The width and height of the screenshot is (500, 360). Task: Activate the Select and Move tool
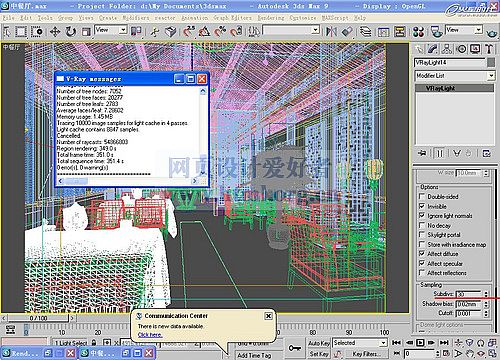click(x=55, y=32)
